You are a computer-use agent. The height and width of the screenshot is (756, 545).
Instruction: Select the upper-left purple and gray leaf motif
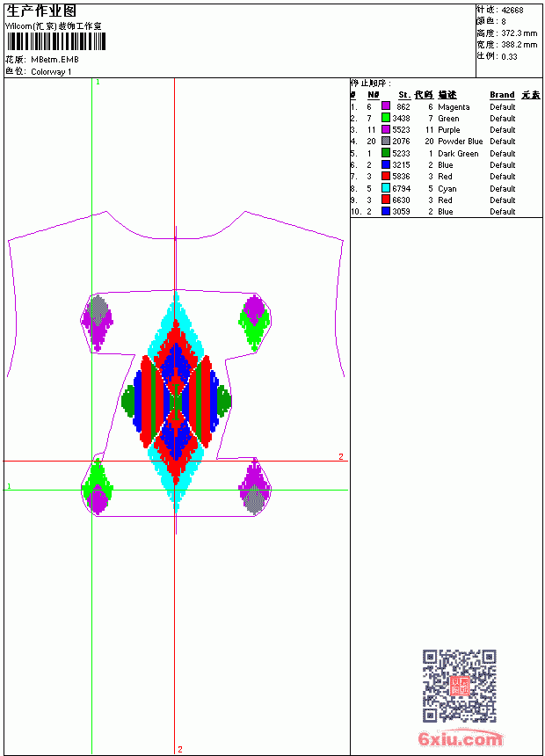coord(97,322)
